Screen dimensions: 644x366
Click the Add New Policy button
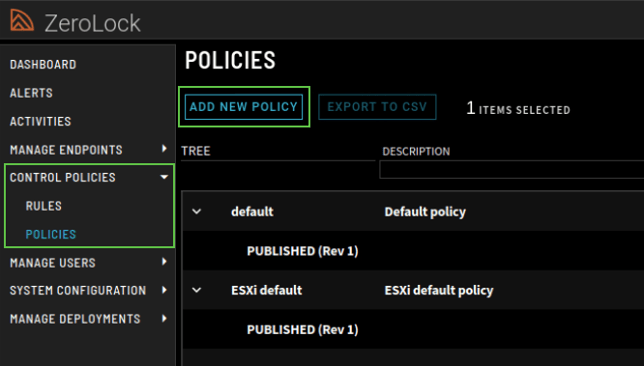pos(244,107)
